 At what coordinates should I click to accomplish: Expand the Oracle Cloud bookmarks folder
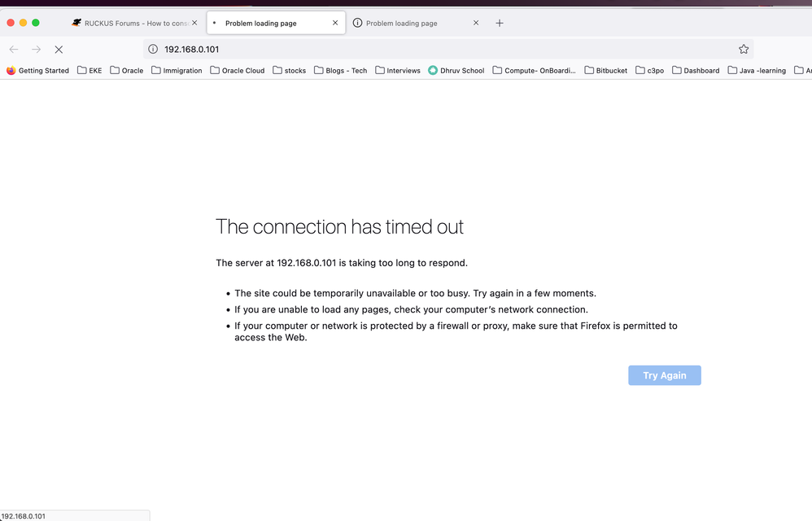(237, 71)
